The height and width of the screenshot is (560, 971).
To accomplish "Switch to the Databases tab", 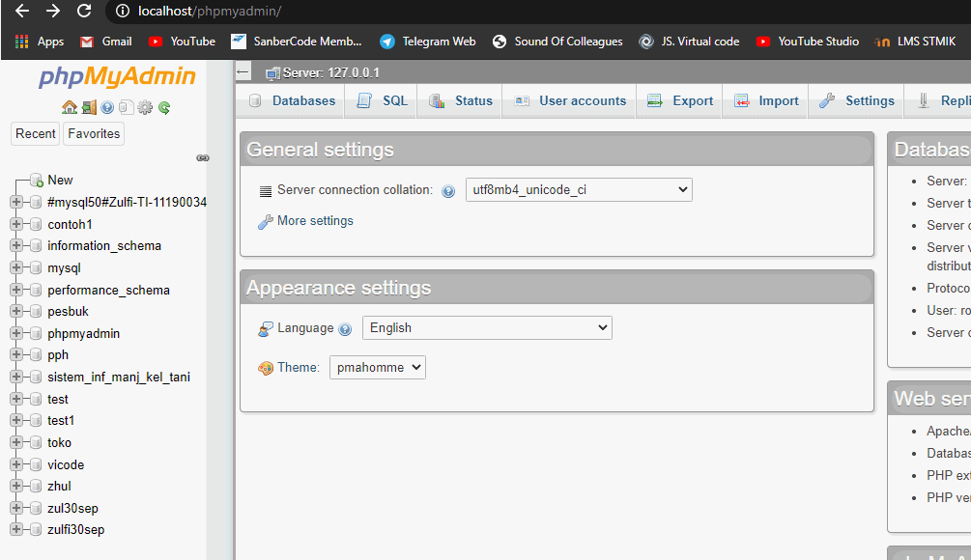I will (292, 100).
